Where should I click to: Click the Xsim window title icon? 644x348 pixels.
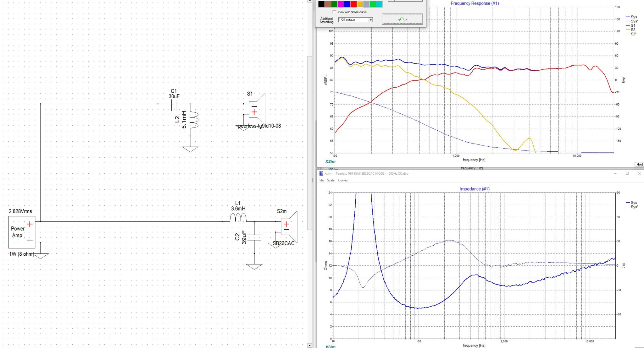[x=321, y=173]
